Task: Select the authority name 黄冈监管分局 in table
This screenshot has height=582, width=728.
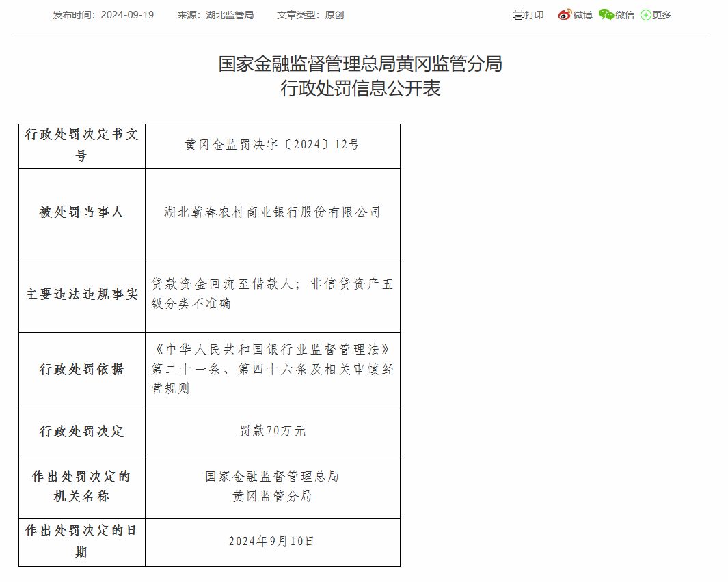Action: coord(272,497)
